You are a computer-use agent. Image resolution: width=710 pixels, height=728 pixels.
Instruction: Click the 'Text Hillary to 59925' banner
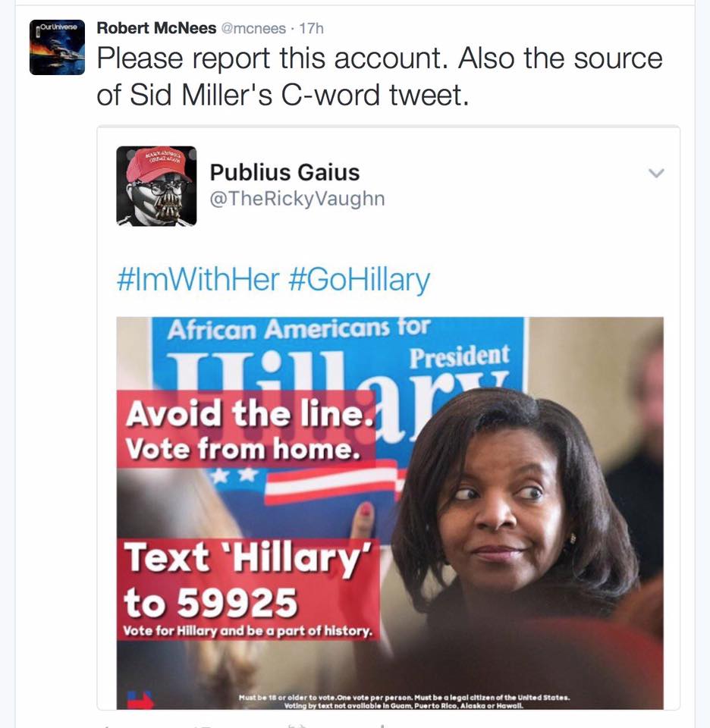[249, 589]
